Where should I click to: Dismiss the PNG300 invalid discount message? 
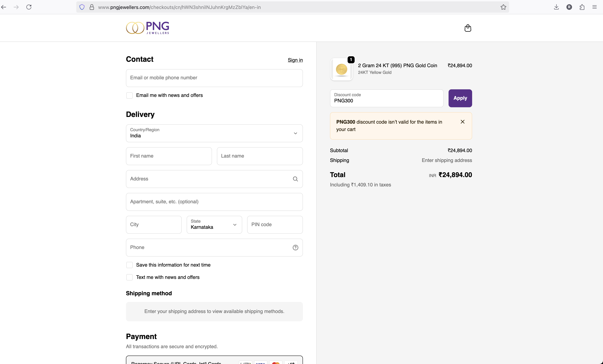(462, 122)
